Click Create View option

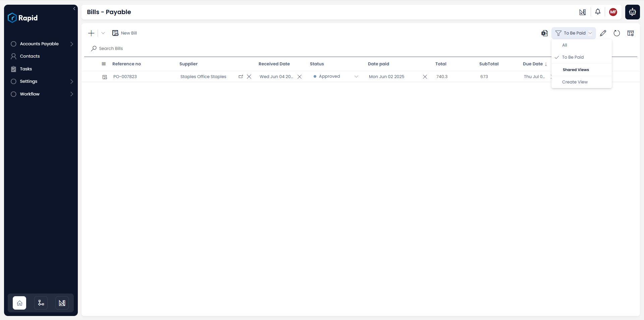pos(582,82)
